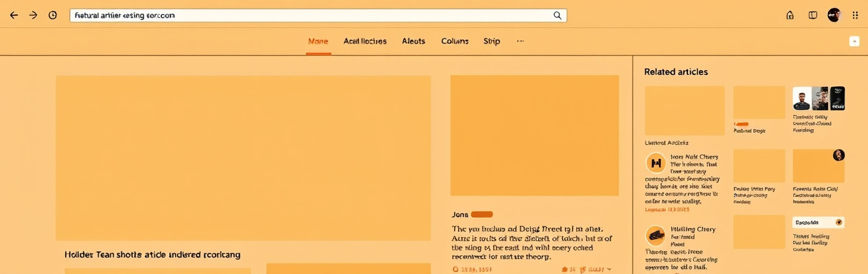The height and width of the screenshot is (274, 868).
Task: Open the 'Colums' tab
Action: (x=455, y=41)
